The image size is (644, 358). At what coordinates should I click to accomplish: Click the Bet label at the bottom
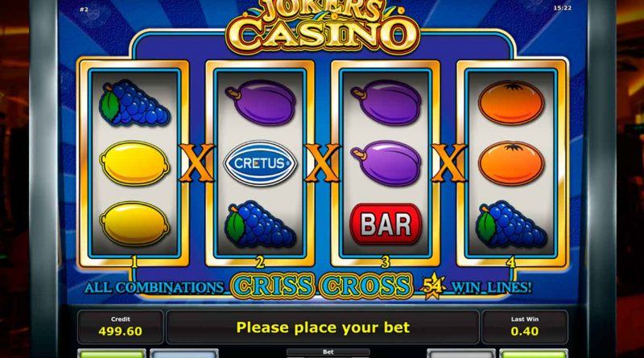(328, 352)
